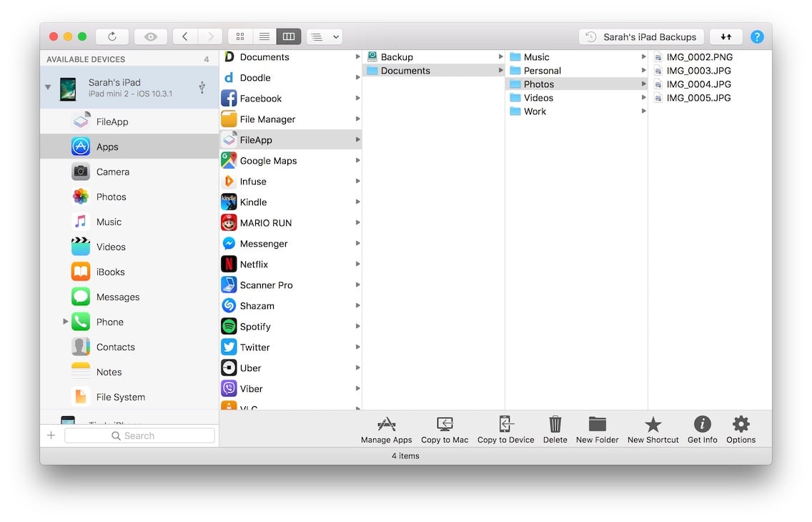Image resolution: width=812 pixels, height=522 pixels.
Task: Open iBooks in the sidebar
Action: [x=129, y=272]
